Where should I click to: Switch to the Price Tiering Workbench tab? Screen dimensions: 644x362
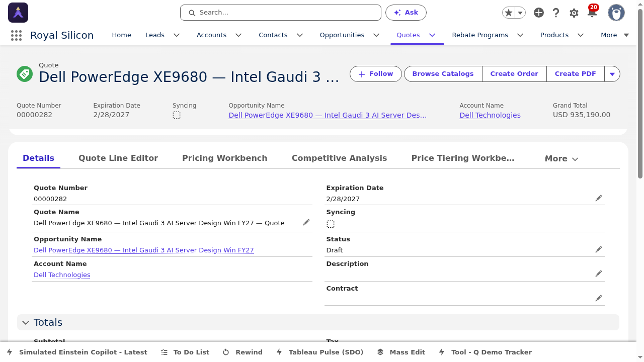(x=463, y=158)
